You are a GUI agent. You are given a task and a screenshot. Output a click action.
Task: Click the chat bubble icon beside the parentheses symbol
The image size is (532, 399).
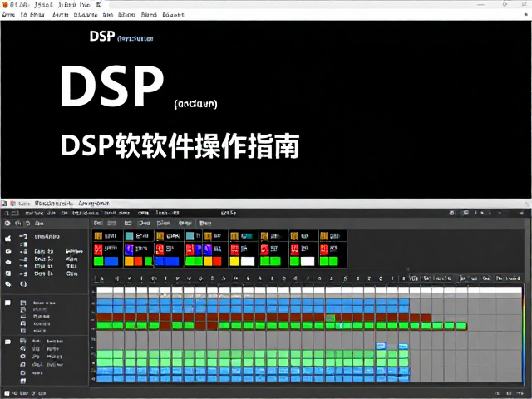pos(8,284)
